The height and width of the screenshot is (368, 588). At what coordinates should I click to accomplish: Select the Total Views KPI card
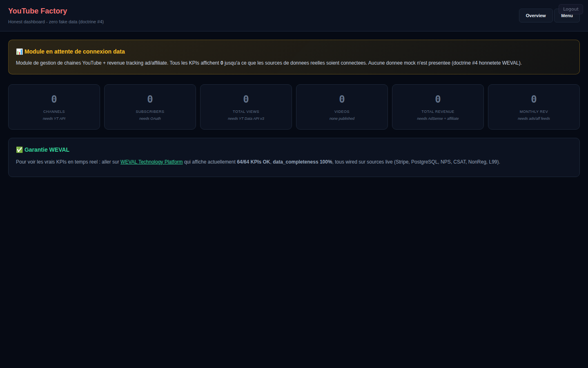tap(246, 107)
